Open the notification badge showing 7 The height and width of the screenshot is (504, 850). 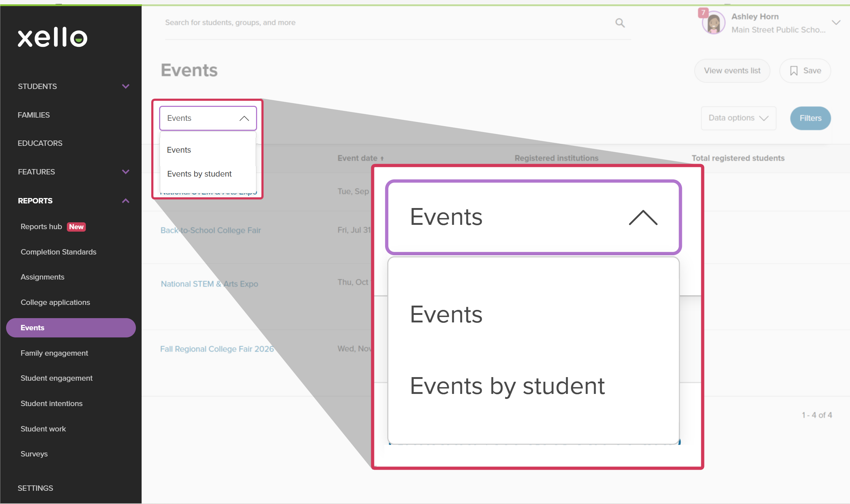[x=703, y=13]
